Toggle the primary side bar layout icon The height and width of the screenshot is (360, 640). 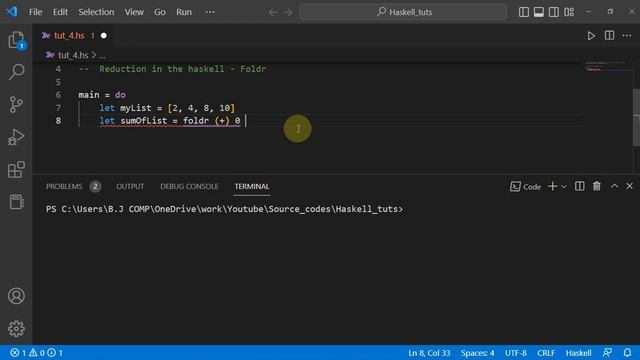(x=524, y=12)
